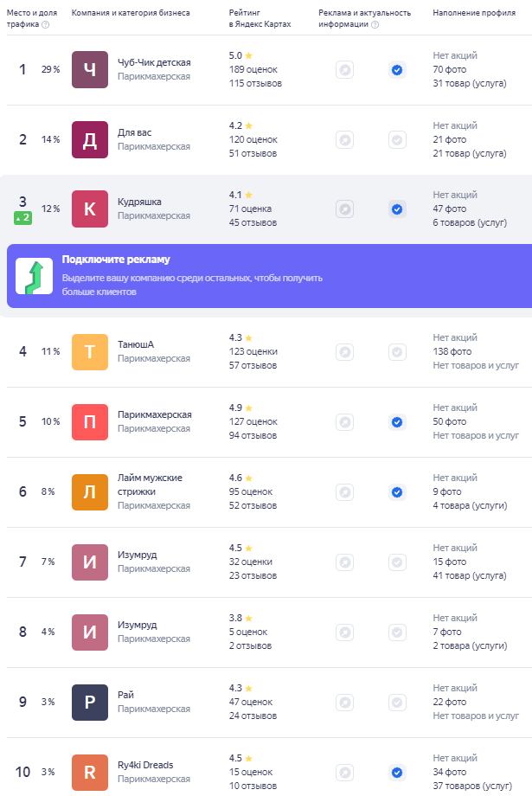
Task: Click the grey verification mark for Для вас
Action: tap(397, 140)
